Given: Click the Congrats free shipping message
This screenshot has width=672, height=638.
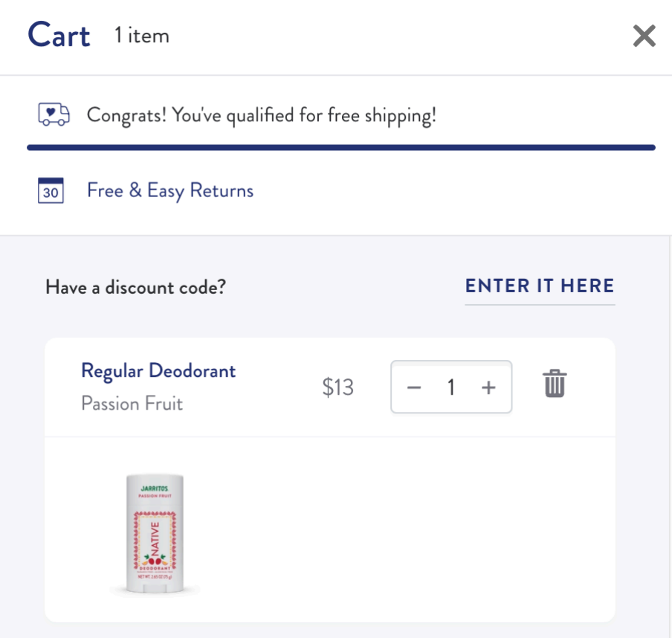Looking at the screenshot, I should coord(262,115).
